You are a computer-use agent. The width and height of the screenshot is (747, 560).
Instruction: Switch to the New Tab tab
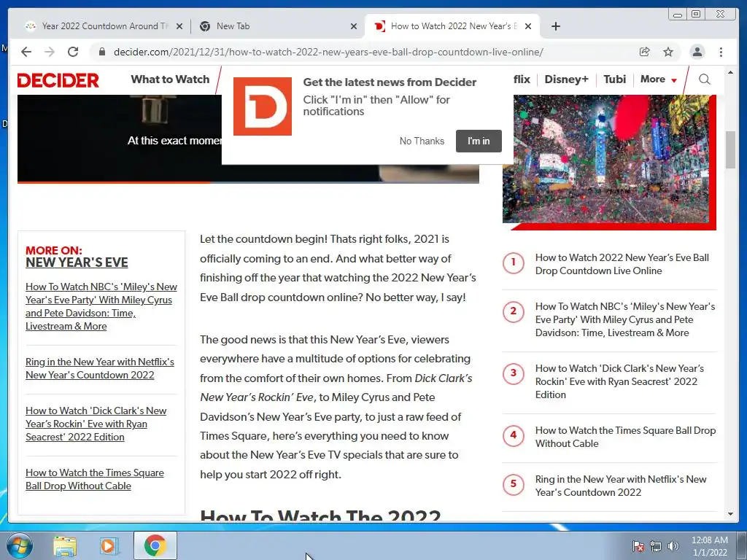[278, 26]
